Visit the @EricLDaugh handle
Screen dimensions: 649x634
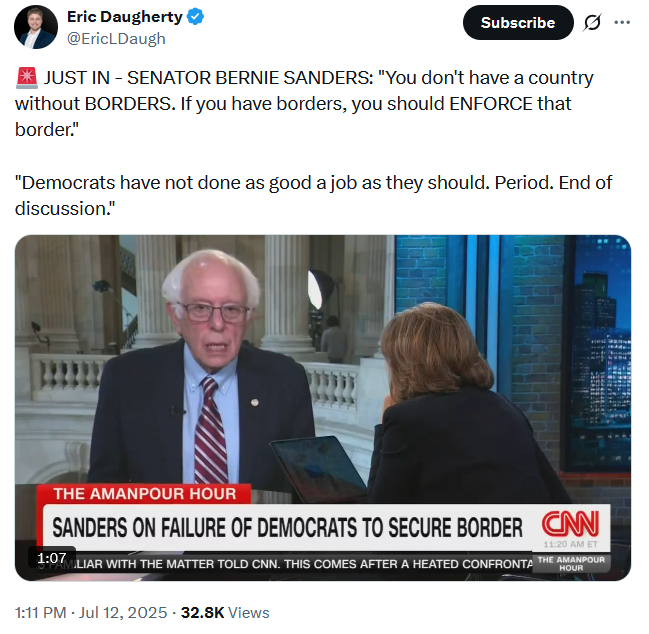pyautogui.click(x=116, y=39)
